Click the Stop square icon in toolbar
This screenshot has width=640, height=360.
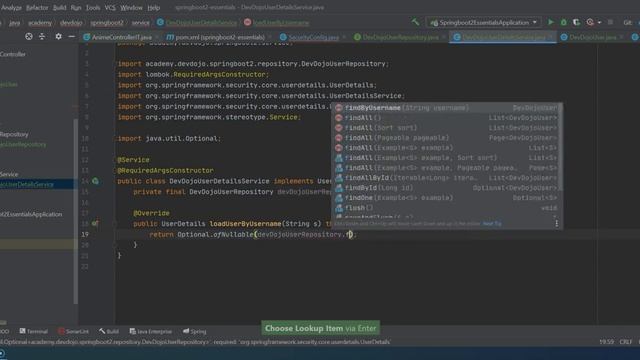coord(610,22)
